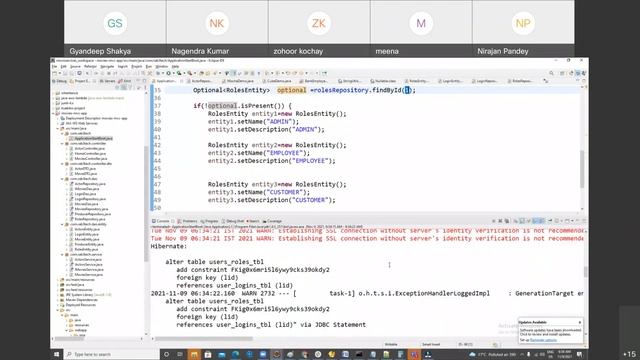Select Nirajan Pandey participant tile
Image resolution: width=640 pixels, height=360 pixels.
523,28
